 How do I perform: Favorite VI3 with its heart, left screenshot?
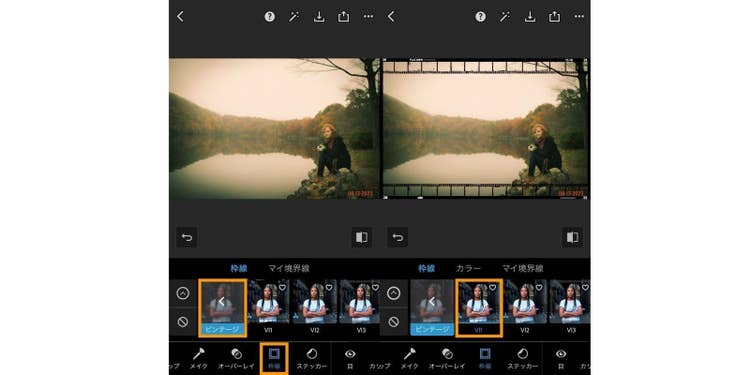(375, 287)
